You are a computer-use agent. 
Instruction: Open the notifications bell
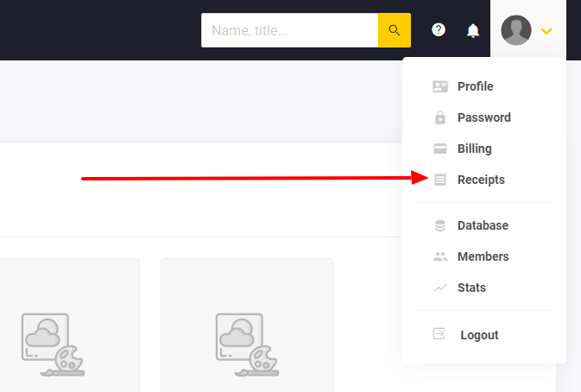[473, 30]
